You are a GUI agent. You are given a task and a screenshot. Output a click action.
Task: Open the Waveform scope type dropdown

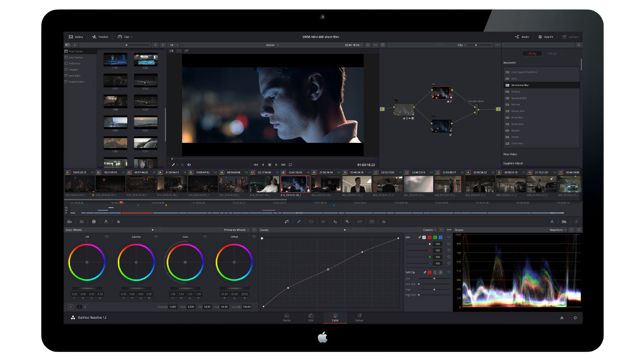tap(557, 230)
